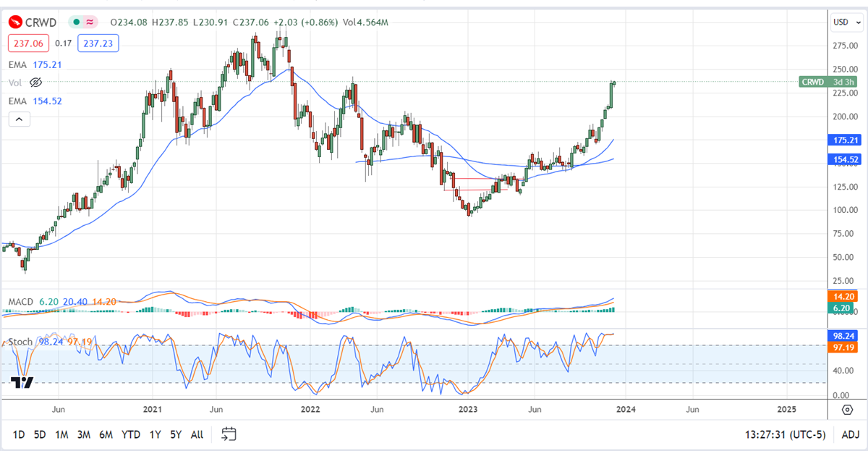868x451 pixels.
Task: Select the 5Y time range
Action: [x=176, y=435]
